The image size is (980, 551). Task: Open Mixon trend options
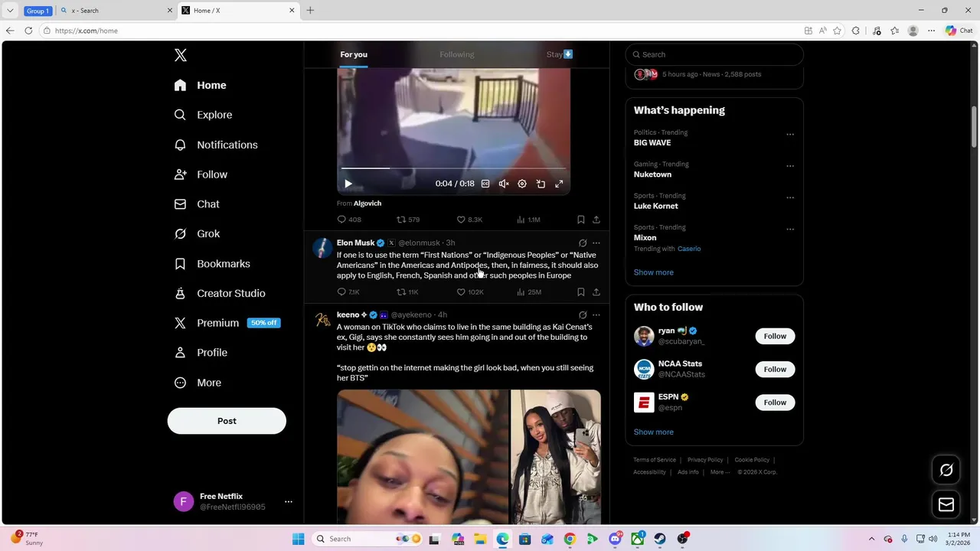point(790,230)
